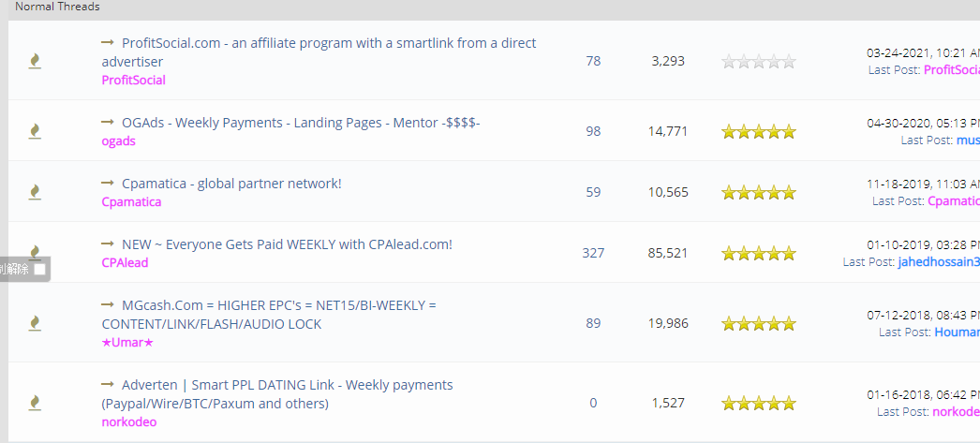The image size is (980, 443).
Task: Click the flame icon beside the MGcash.Com thread
Action: [x=35, y=323]
